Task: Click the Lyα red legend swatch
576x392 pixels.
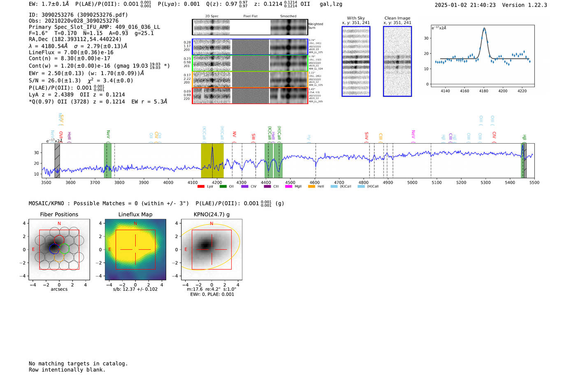Action: coord(201,186)
